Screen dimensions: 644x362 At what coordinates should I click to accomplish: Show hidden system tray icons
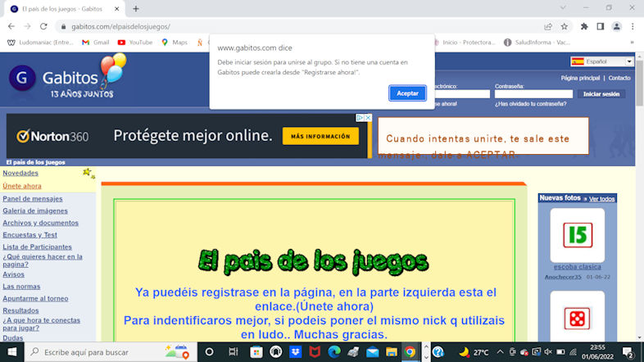point(500,351)
